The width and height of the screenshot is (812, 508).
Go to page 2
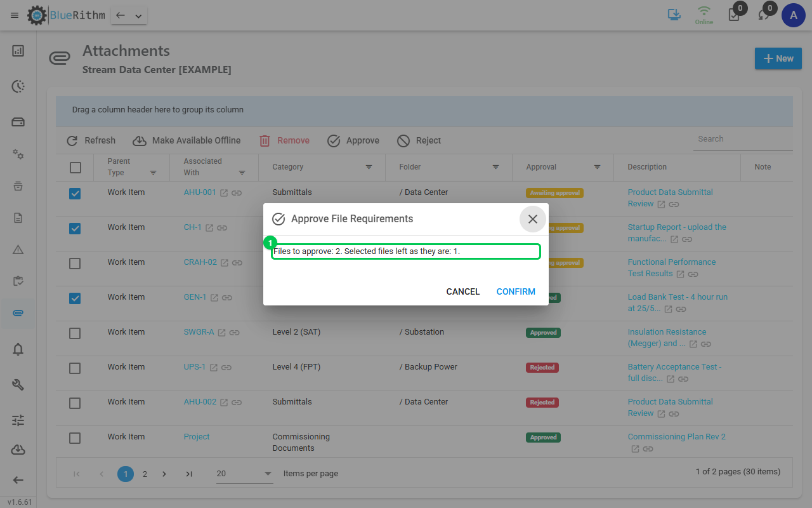click(x=145, y=474)
